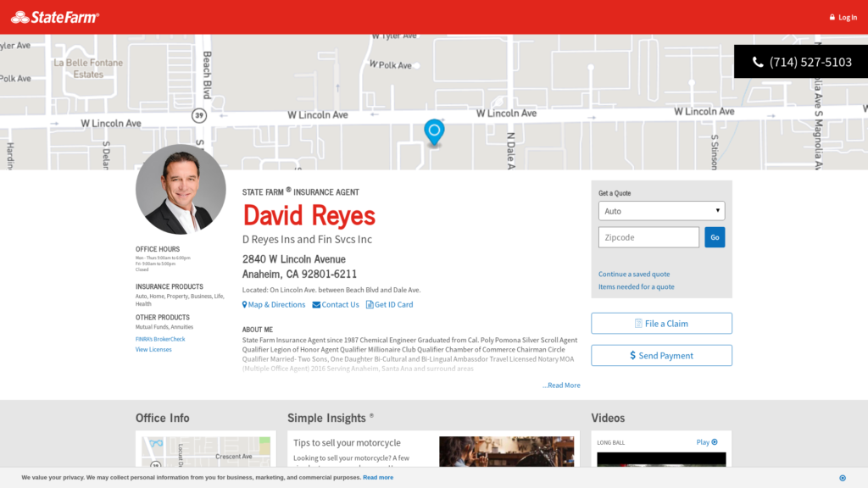Click the File a Claim button
The width and height of the screenshot is (868, 488).
(x=661, y=324)
